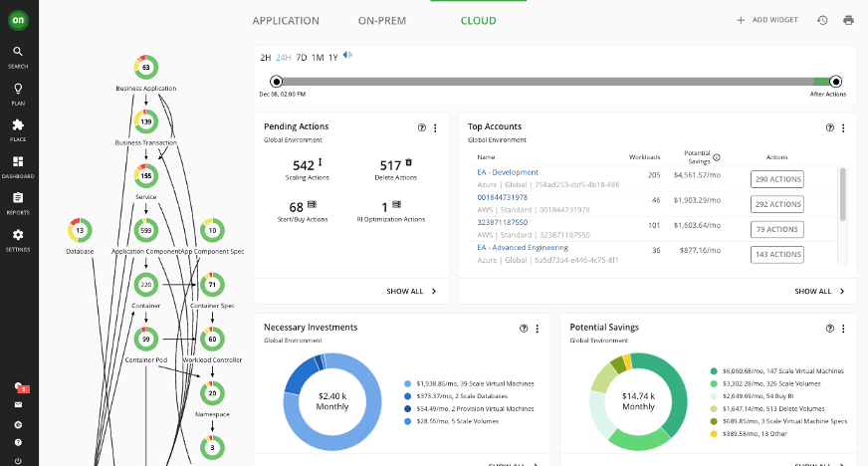
Task: Open Pending Actions widget kebab menu
Action: (435, 127)
